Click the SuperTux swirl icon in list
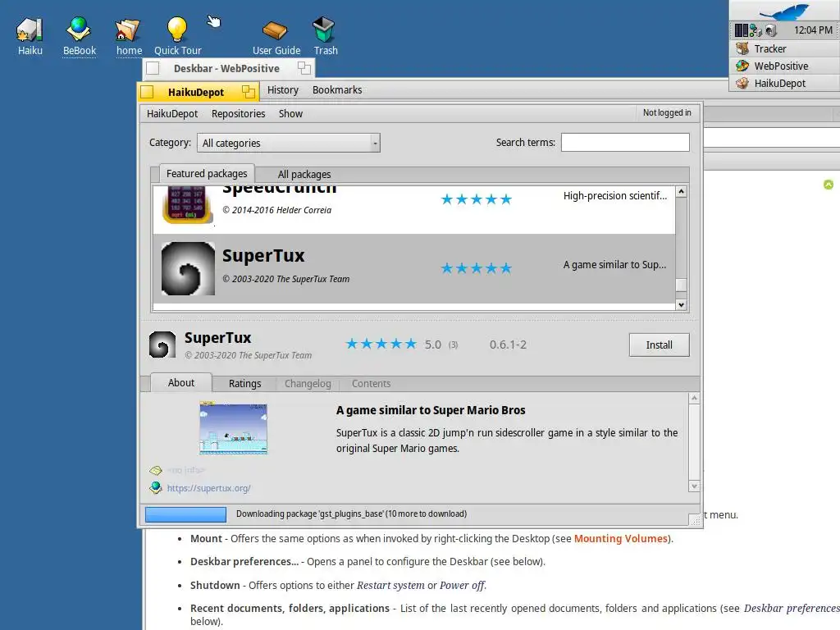This screenshot has width=840, height=630. tap(188, 268)
